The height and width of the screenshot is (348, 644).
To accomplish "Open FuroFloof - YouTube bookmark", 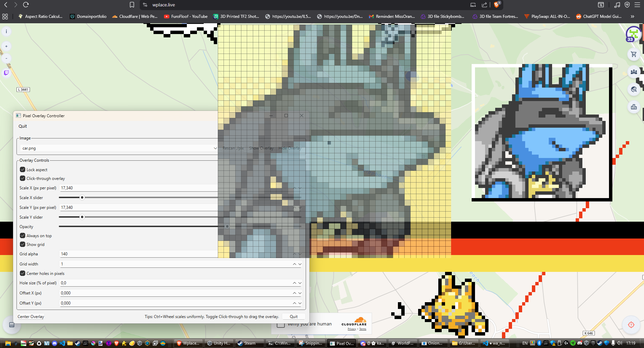I will (x=186, y=16).
